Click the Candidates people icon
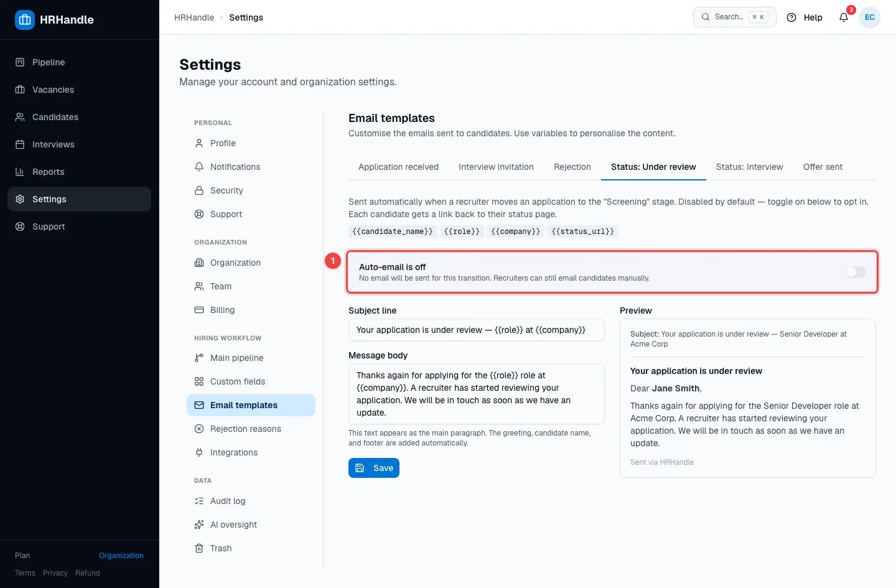This screenshot has width=896, height=588. pos(20,117)
